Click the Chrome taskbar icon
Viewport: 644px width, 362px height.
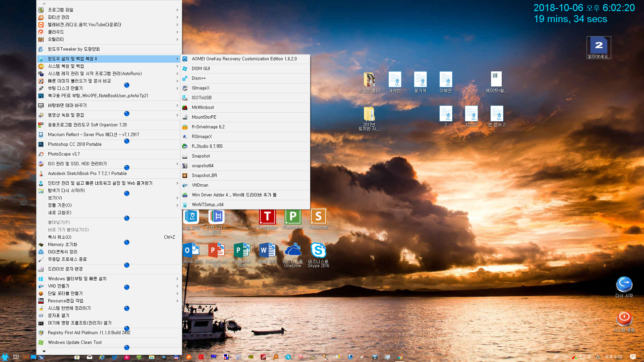click(400, 357)
